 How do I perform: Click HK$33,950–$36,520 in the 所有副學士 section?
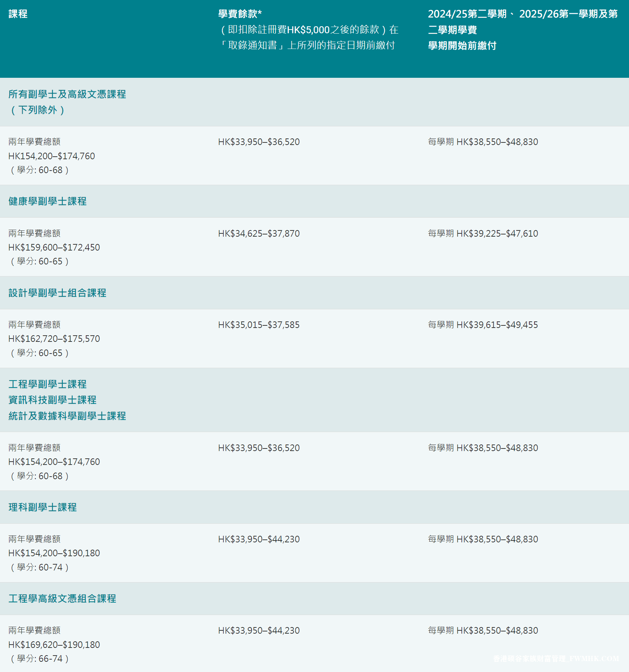259,142
